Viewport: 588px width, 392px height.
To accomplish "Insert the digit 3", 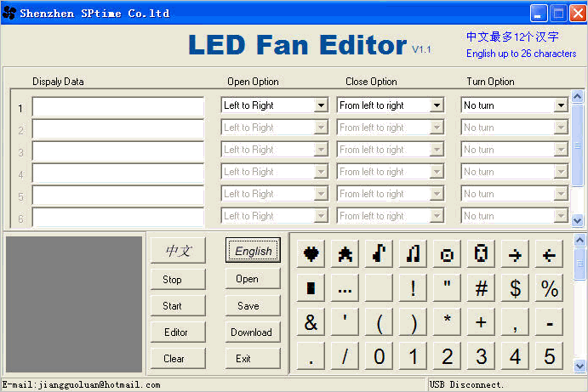I will [481, 355].
